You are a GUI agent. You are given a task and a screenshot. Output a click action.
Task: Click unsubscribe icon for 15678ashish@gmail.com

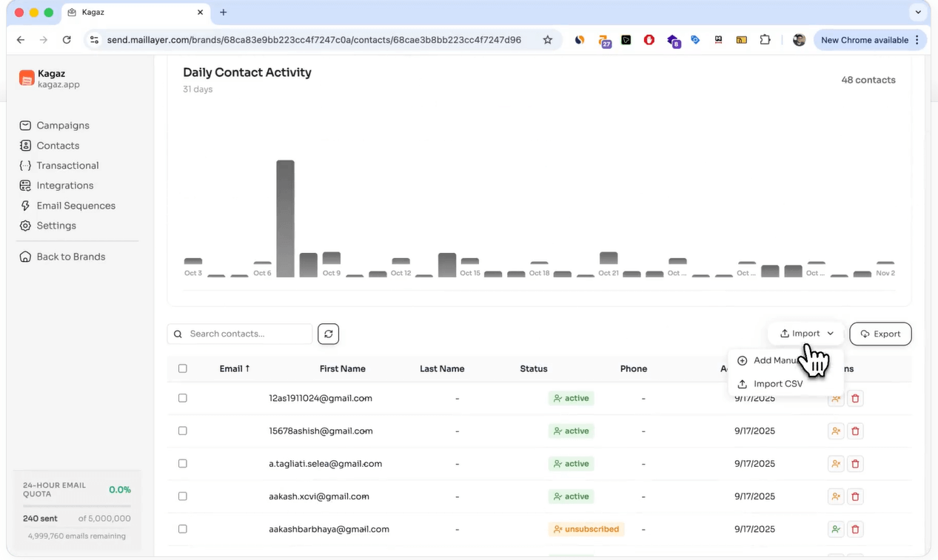(836, 431)
